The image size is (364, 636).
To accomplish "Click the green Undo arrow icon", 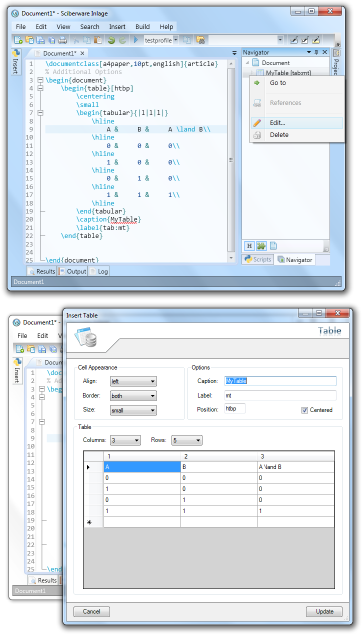I will pyautogui.click(x=111, y=40).
